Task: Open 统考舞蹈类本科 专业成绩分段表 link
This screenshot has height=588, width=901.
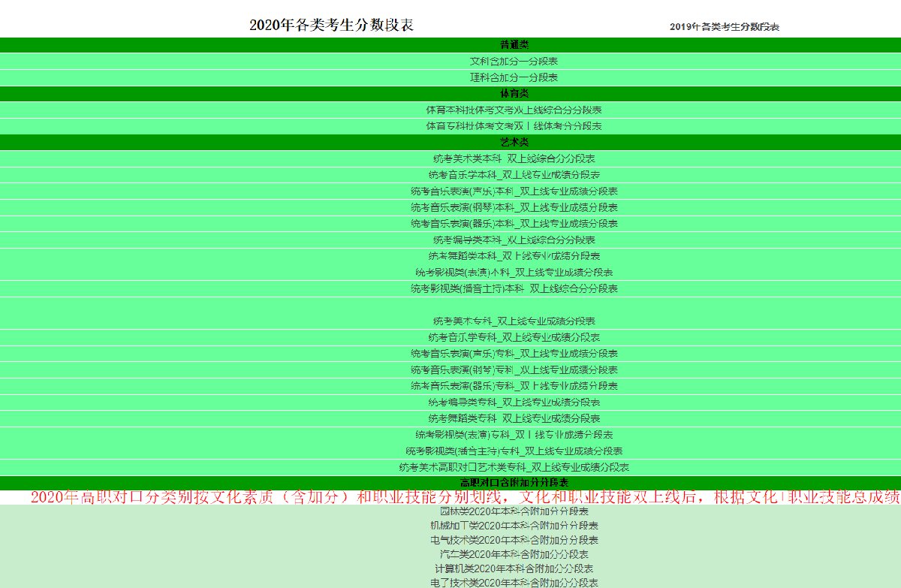Action: pyautogui.click(x=514, y=256)
